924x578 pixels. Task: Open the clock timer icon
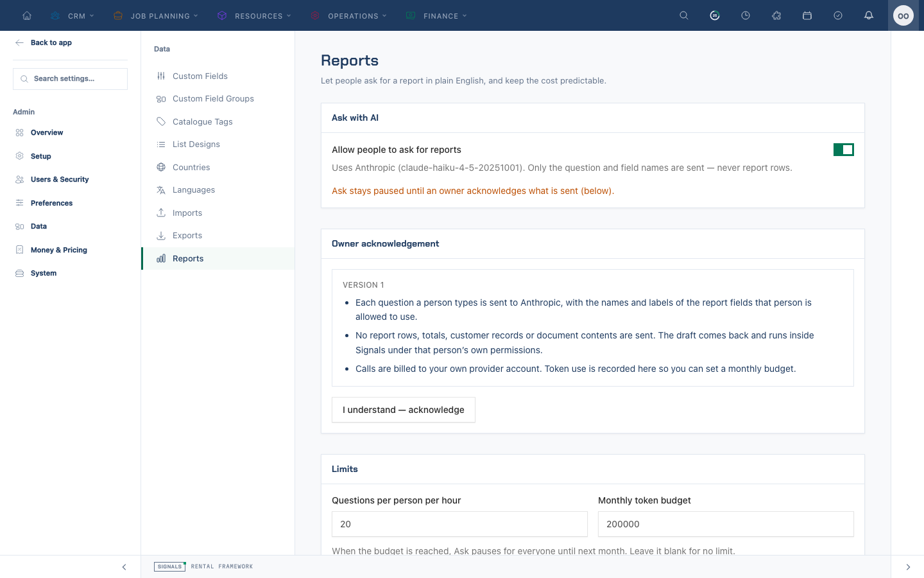(746, 15)
